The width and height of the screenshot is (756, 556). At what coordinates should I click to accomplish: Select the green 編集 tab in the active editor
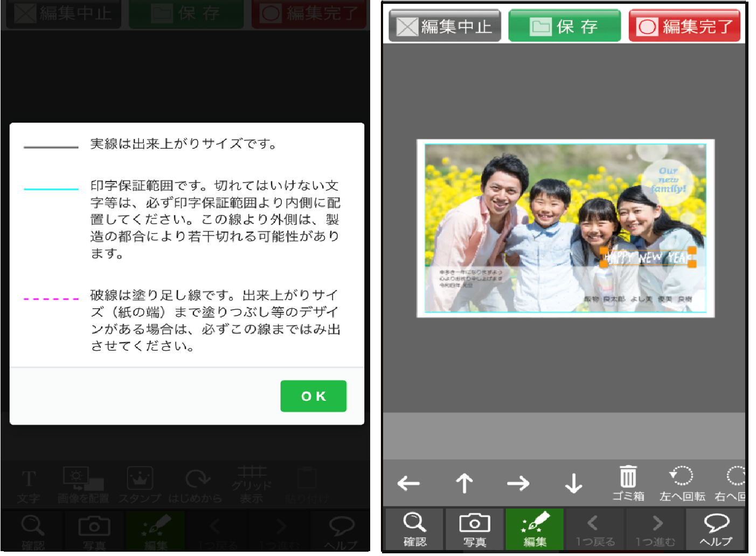click(x=535, y=530)
